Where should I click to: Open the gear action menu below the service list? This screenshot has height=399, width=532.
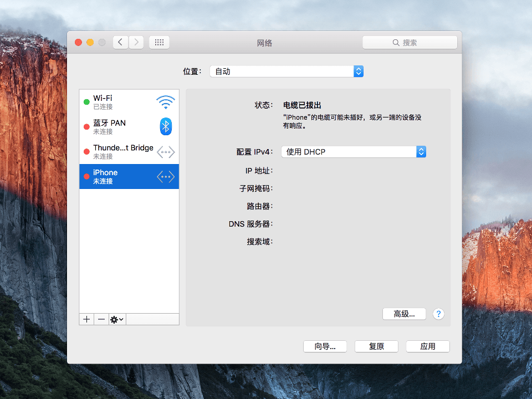click(x=116, y=319)
